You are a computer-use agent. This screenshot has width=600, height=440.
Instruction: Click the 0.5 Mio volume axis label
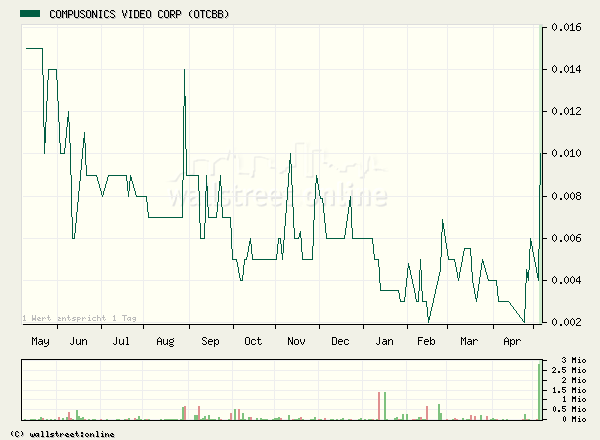(569, 409)
